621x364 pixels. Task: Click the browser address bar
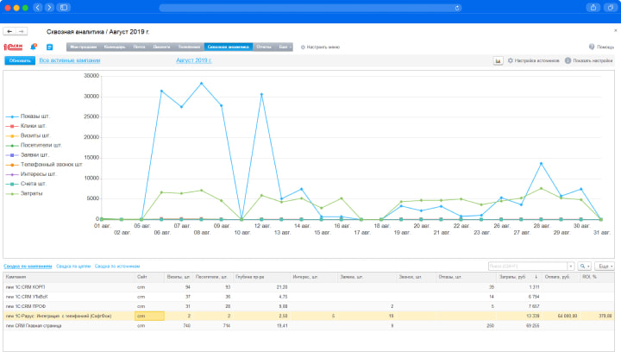[310, 8]
